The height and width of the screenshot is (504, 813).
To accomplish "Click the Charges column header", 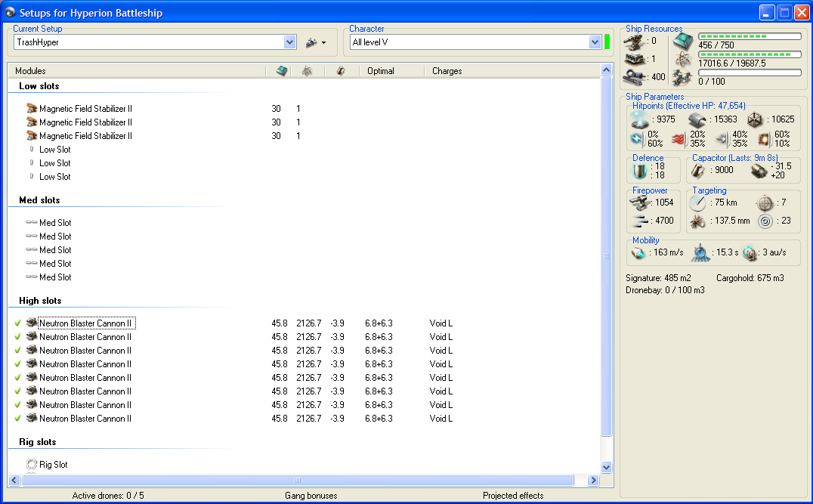I will click(447, 70).
